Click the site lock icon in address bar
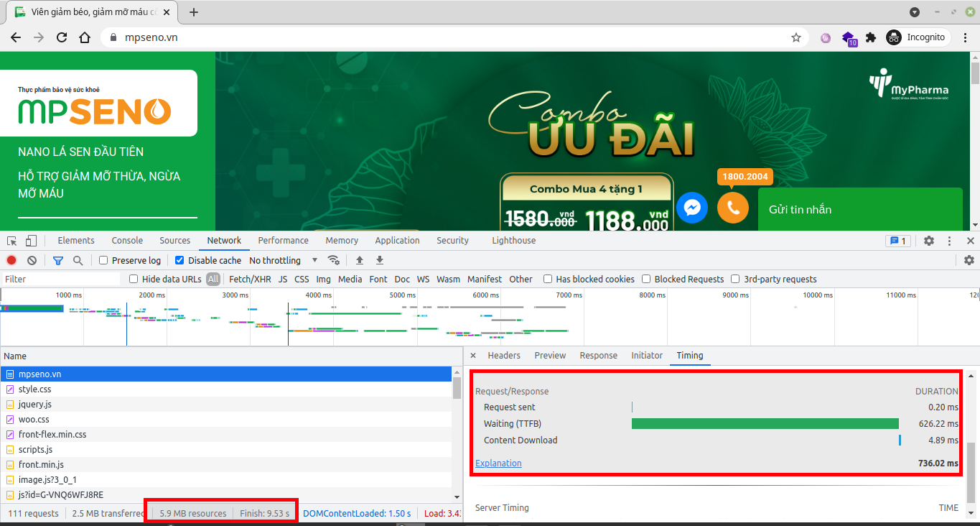The width and height of the screenshot is (980, 526). coord(113,37)
